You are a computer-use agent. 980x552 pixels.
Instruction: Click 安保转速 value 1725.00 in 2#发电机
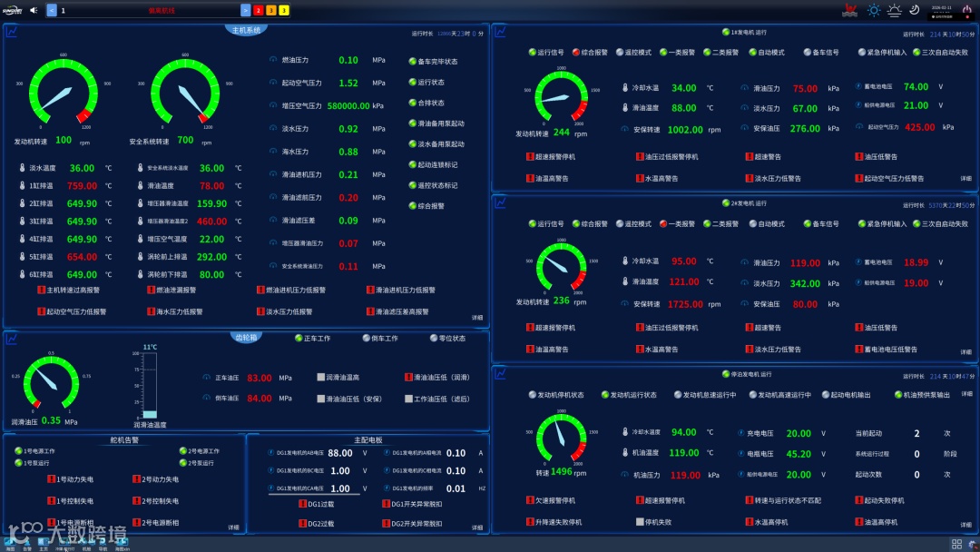click(x=685, y=304)
